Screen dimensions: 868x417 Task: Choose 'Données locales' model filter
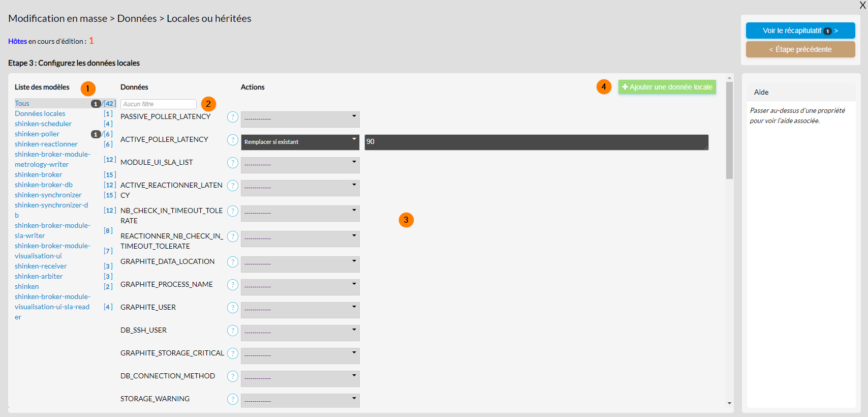(40, 113)
